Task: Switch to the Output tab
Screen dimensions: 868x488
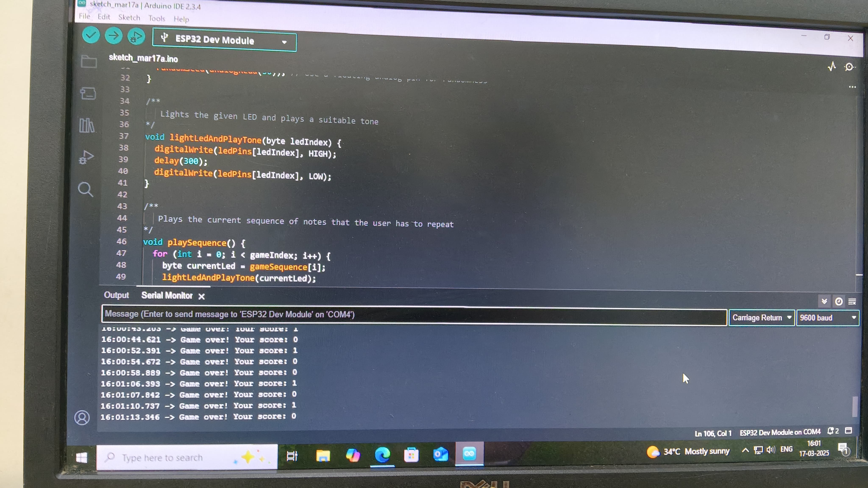Action: (116, 295)
